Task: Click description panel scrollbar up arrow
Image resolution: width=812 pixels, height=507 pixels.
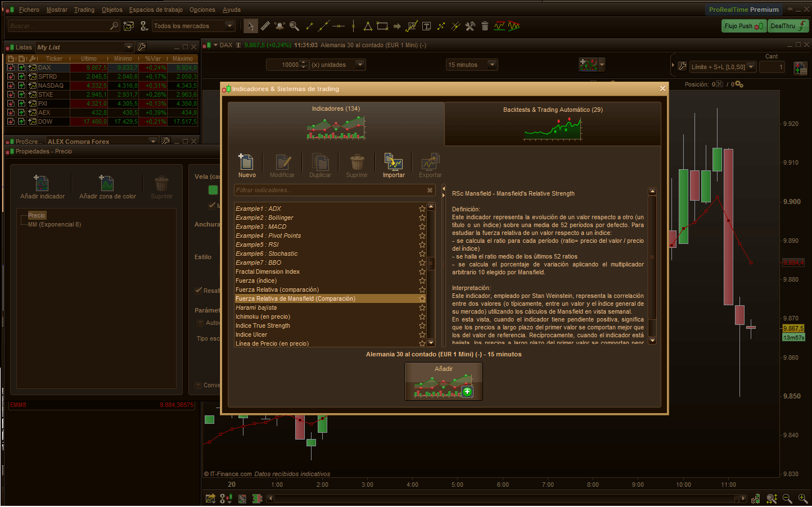Action: coord(652,192)
